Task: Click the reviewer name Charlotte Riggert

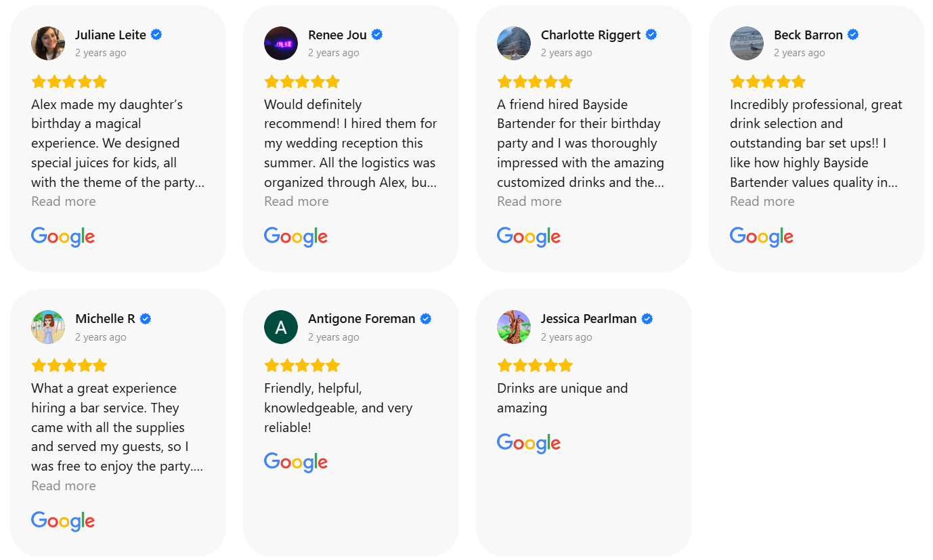Action: tap(590, 35)
